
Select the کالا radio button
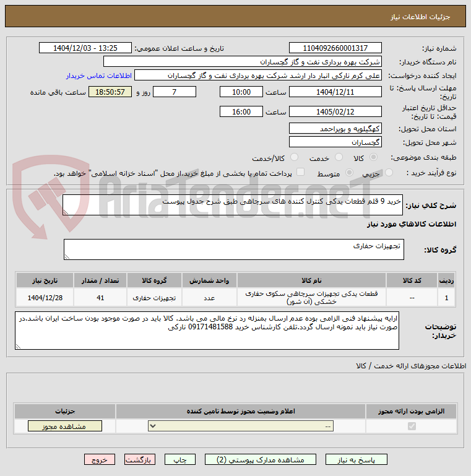373,157
